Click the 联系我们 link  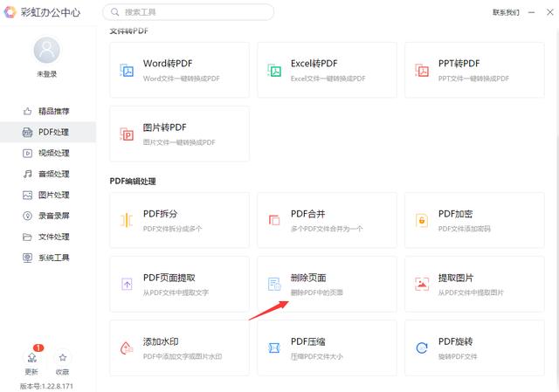point(506,12)
